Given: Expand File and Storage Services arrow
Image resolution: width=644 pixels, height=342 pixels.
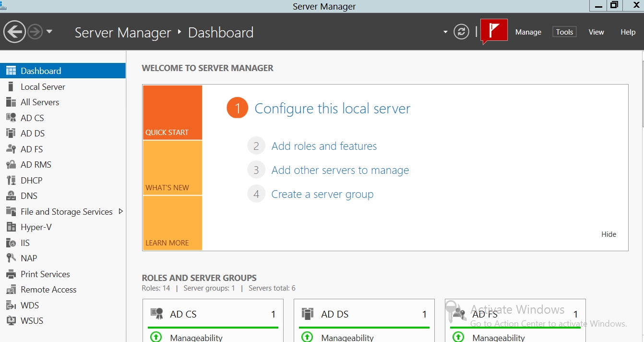Looking at the screenshot, I should tap(120, 211).
